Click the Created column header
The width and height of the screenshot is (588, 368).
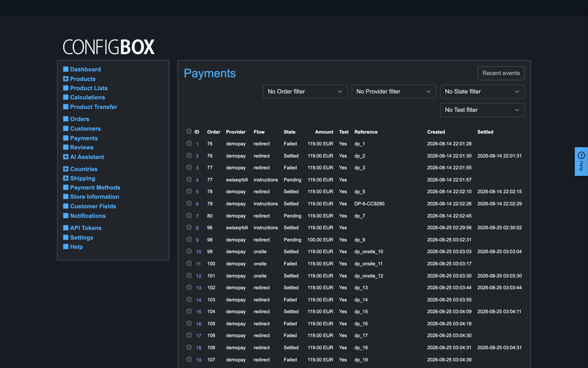(x=436, y=132)
